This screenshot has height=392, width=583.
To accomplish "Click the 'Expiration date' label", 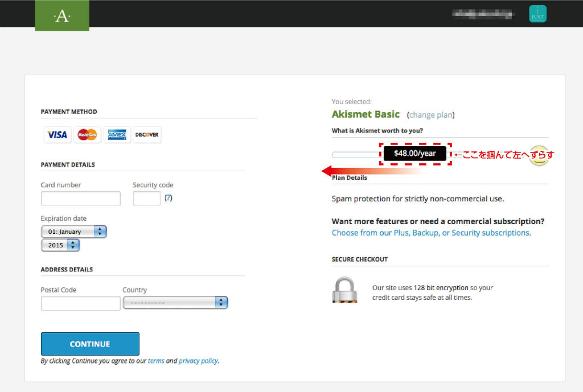I will tap(64, 218).
